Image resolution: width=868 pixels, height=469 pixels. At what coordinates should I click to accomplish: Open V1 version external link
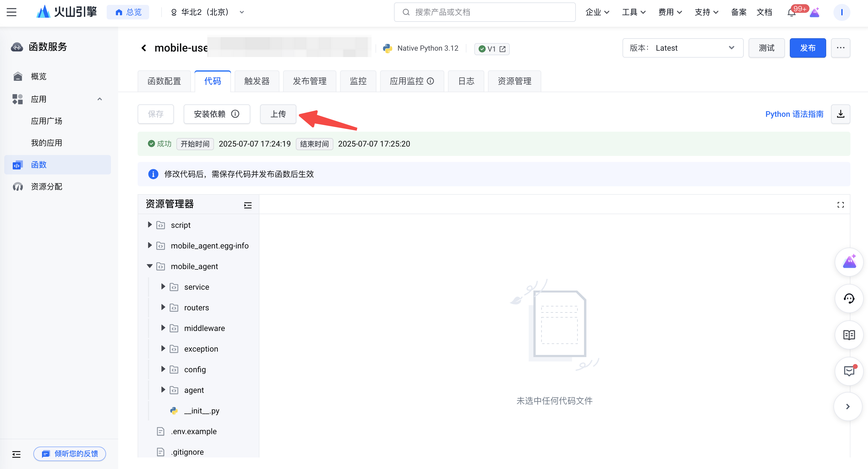coord(502,49)
